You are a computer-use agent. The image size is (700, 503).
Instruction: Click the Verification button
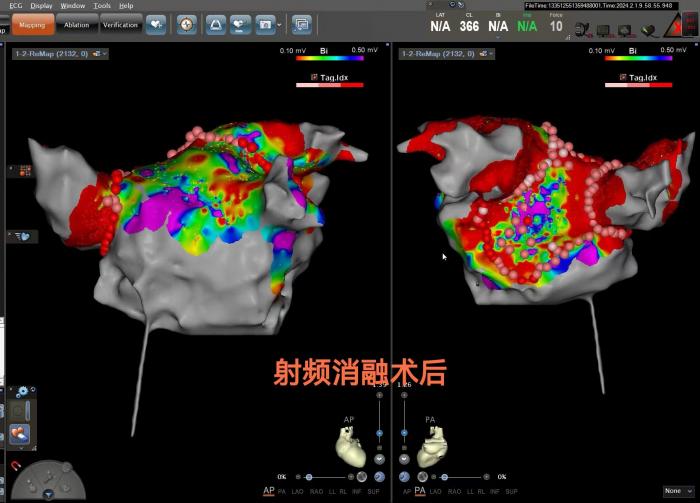coord(120,25)
